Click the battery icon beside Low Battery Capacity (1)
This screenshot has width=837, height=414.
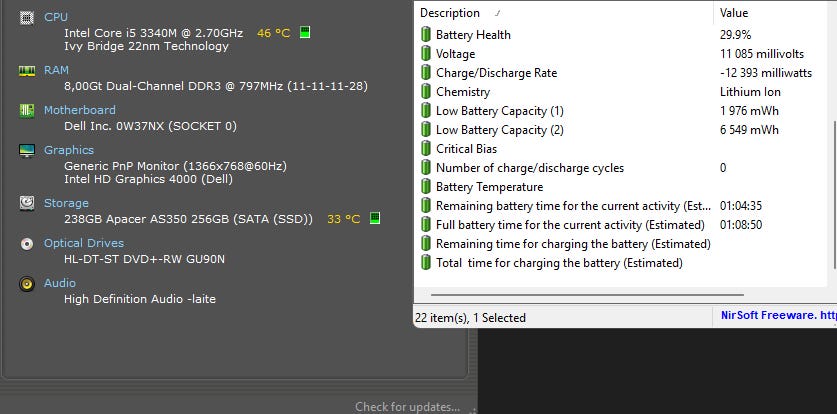[425, 111]
